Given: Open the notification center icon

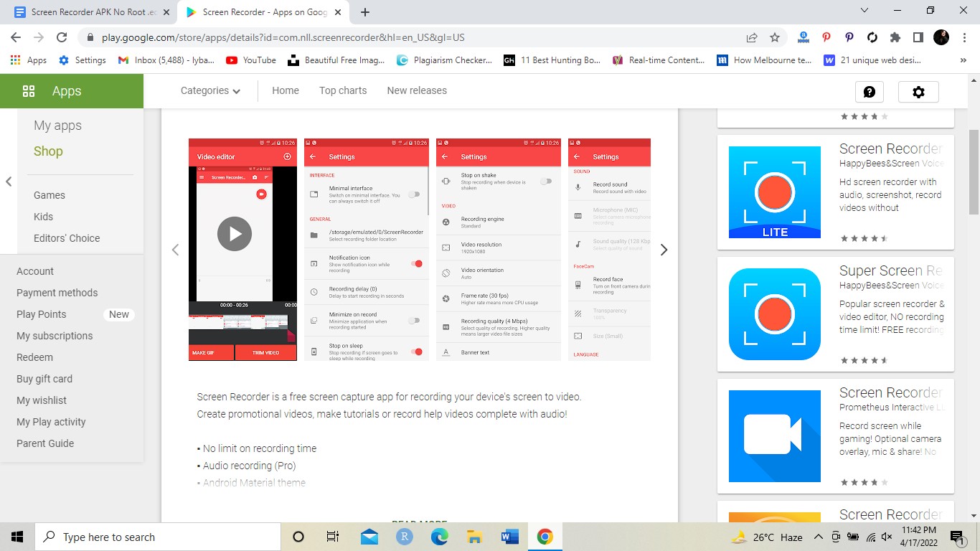Looking at the screenshot, I should coord(958,537).
